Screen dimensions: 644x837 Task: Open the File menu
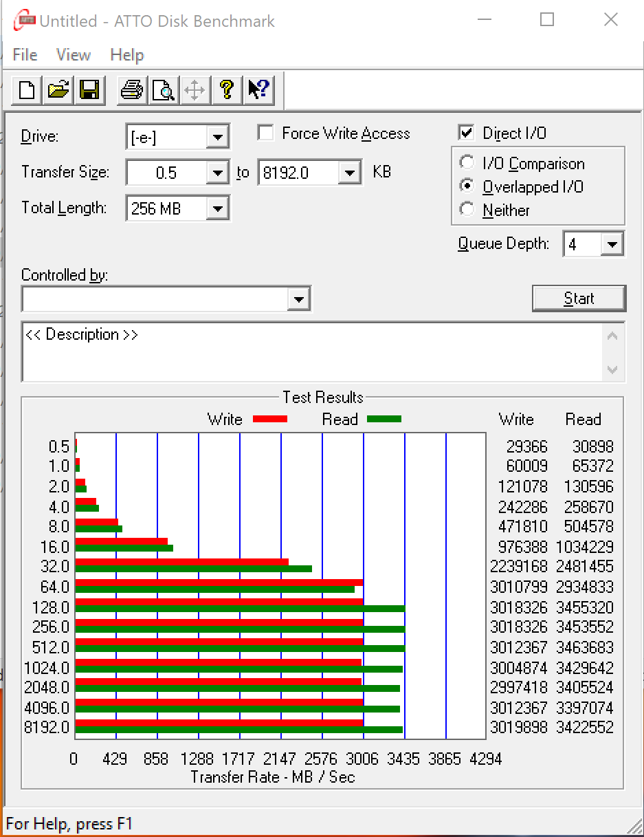(25, 55)
